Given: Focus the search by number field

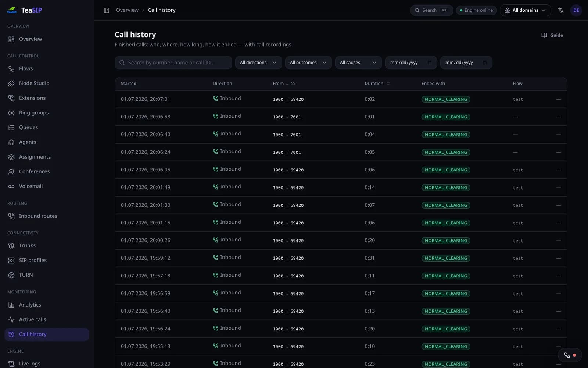Looking at the screenshot, I should coord(173,63).
